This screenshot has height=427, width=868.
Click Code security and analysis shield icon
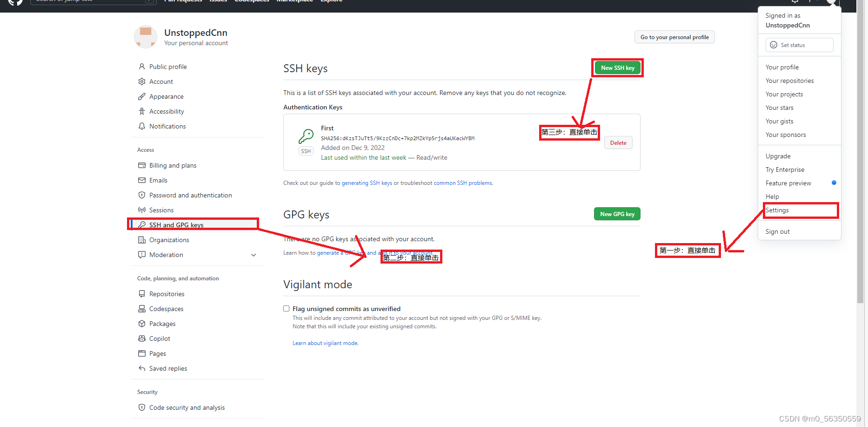coord(142,407)
